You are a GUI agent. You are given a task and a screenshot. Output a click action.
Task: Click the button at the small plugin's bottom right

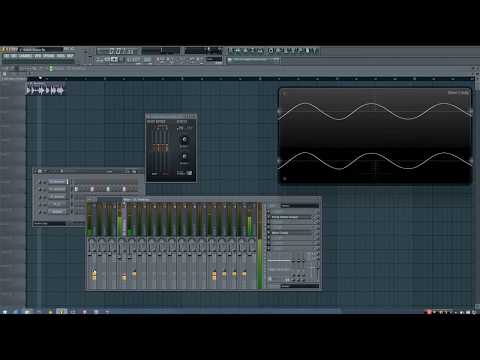(189, 173)
